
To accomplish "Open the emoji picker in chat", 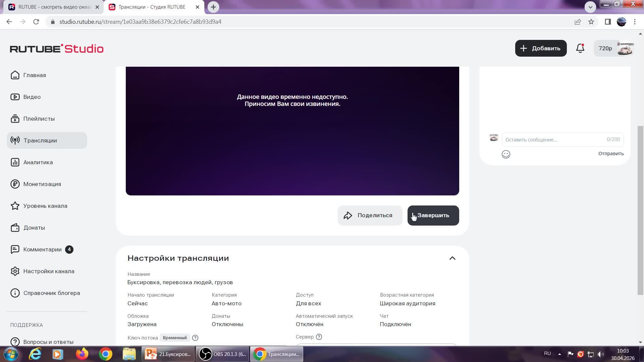I will tap(506, 154).
